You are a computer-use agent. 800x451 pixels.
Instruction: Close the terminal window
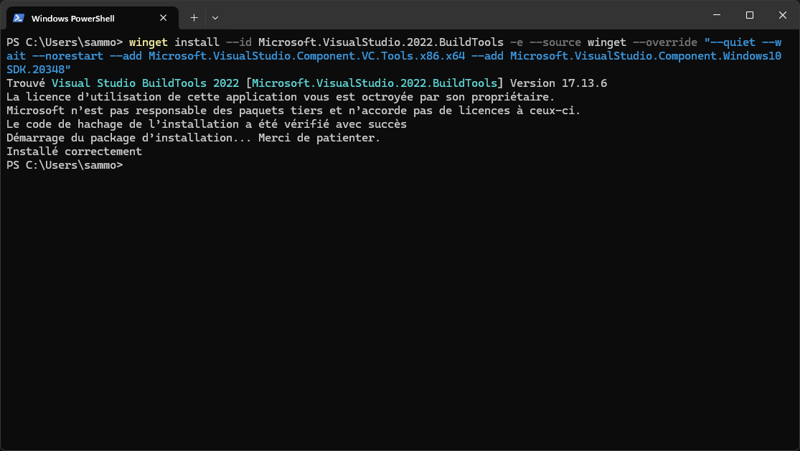[783, 15]
